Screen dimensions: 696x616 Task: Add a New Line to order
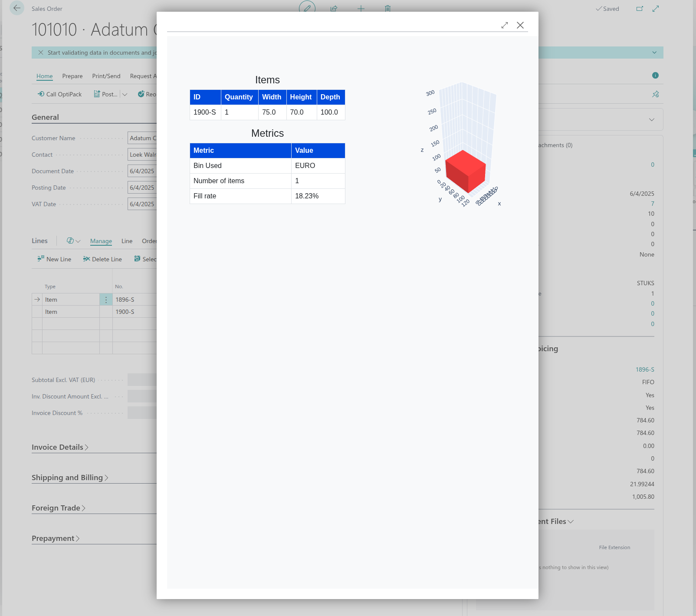[54, 259]
